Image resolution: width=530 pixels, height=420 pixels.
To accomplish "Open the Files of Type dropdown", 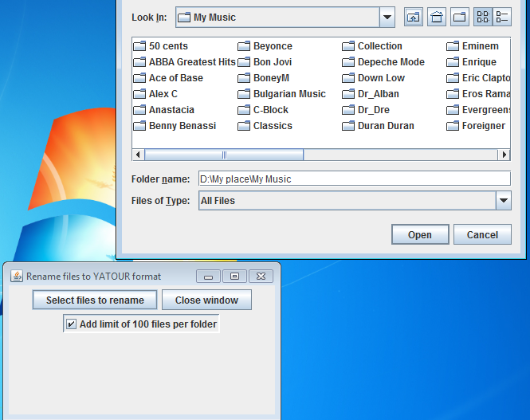I will (x=503, y=201).
